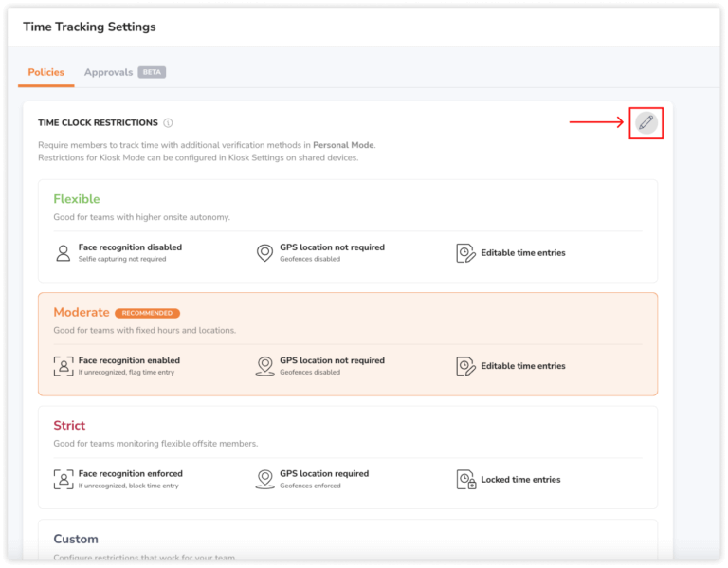
Task: Click the RECOMMENDED badge on Moderate
Action: [147, 313]
